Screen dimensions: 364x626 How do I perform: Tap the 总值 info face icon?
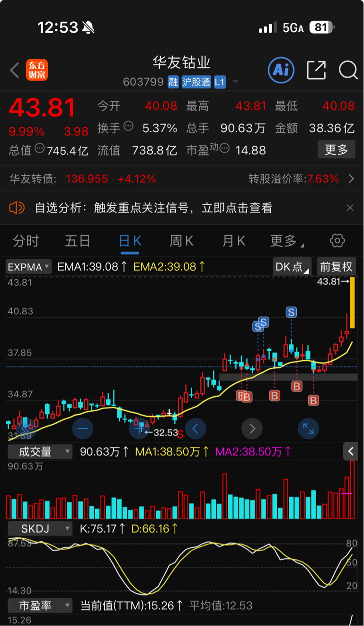click(x=40, y=148)
